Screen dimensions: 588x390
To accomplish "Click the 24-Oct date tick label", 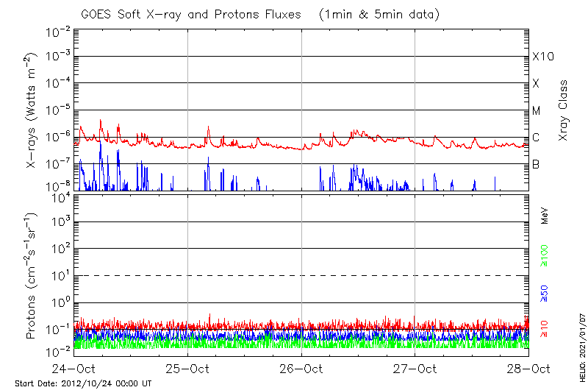I will click(74, 368).
